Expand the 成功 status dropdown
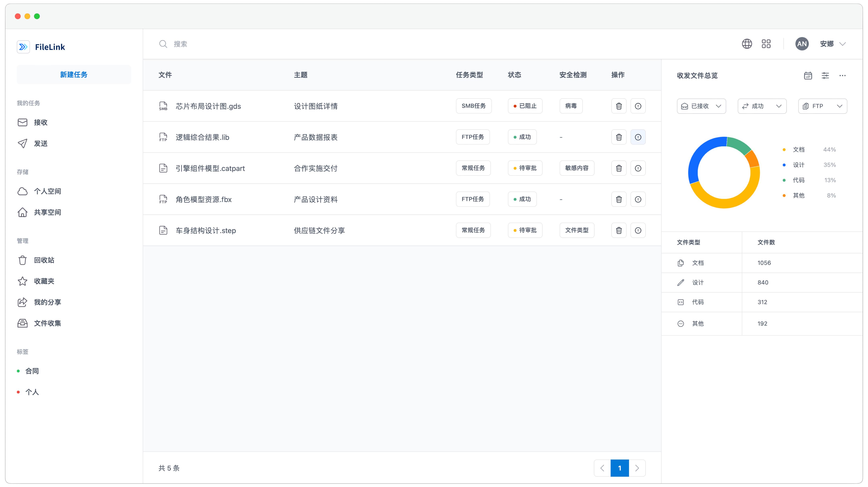868x487 pixels. (x=762, y=106)
